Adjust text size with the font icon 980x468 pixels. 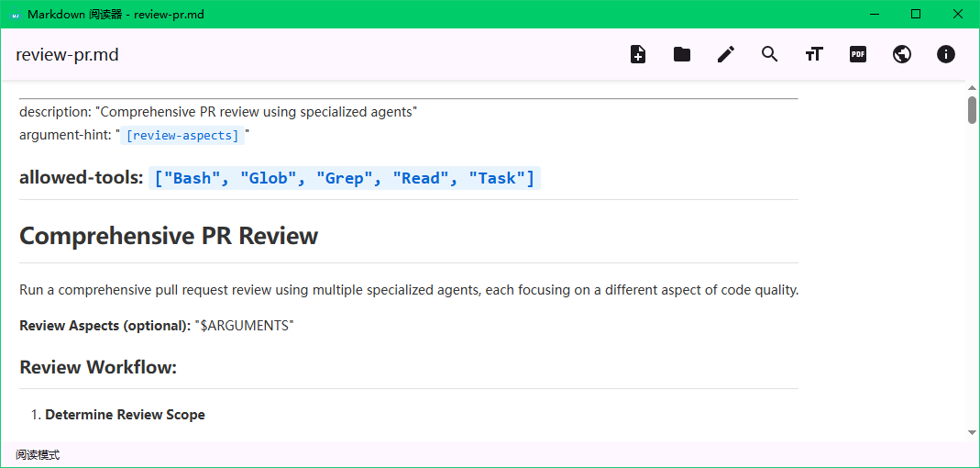(x=814, y=54)
